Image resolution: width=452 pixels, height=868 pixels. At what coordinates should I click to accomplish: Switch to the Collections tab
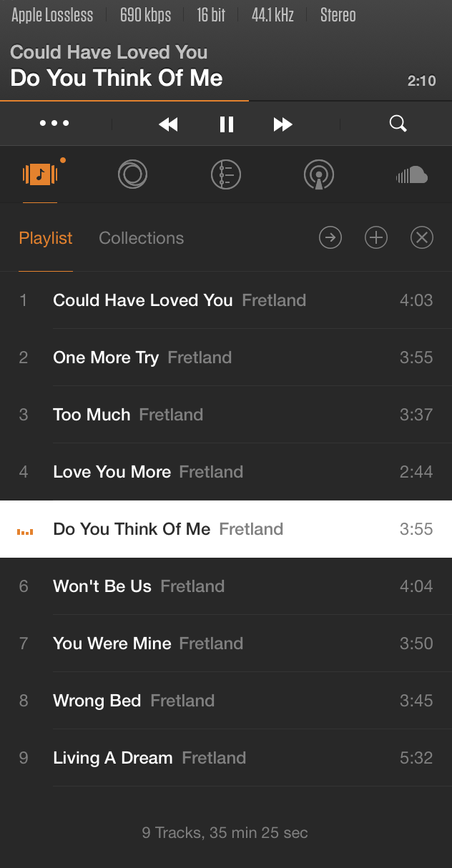click(x=141, y=238)
